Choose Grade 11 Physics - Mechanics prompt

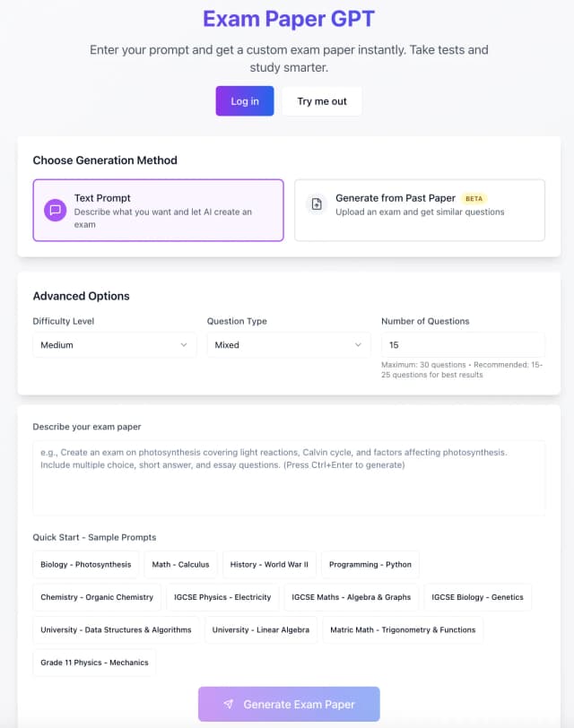click(94, 663)
